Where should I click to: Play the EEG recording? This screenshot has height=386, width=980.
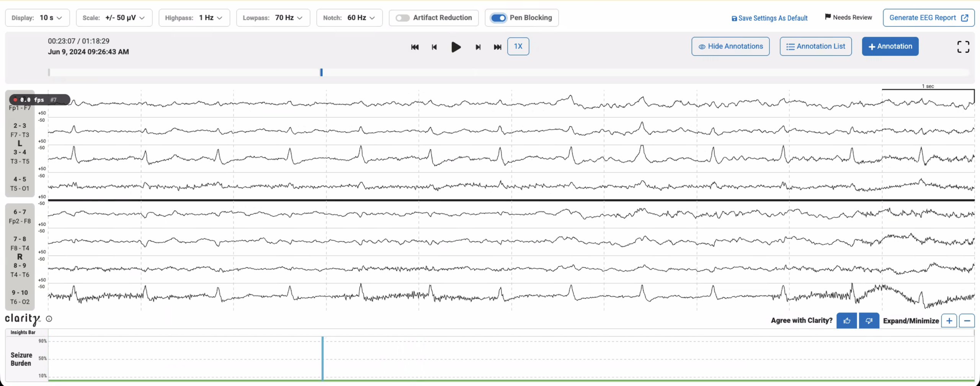[456, 47]
